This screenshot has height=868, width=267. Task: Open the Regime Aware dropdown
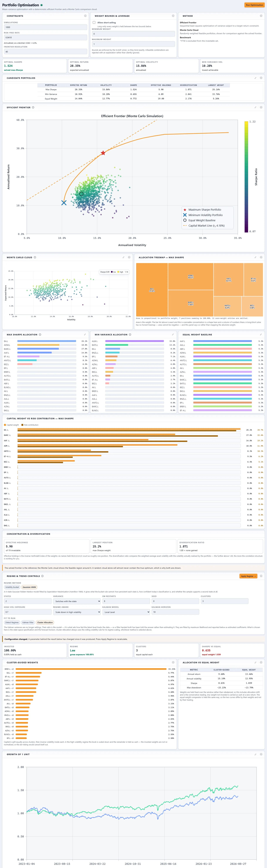77,612
